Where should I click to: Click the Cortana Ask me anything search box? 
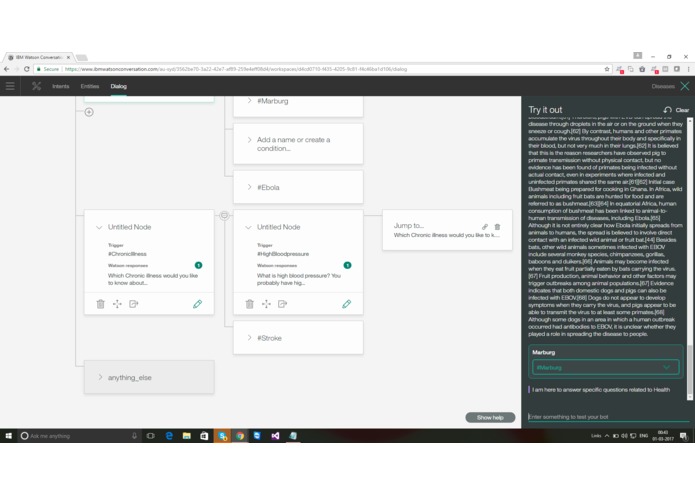(x=78, y=436)
